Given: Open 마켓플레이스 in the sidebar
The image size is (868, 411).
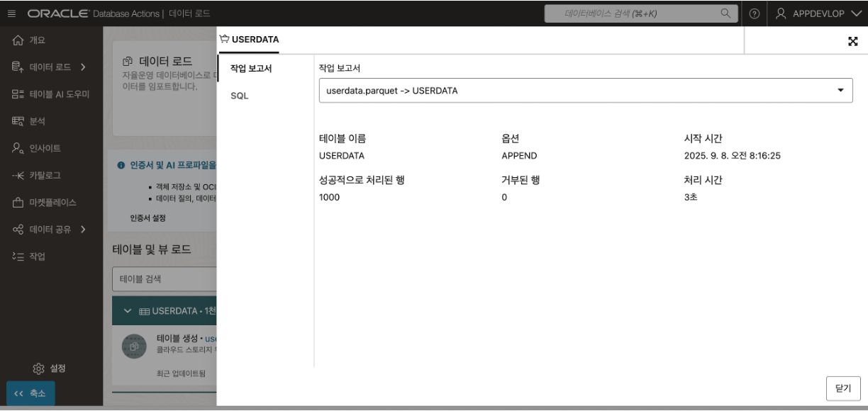Looking at the screenshot, I should point(51,202).
